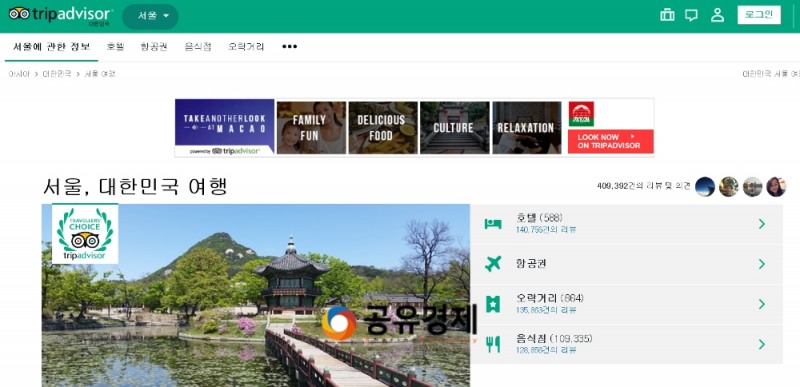Open the 항공권 tab

tap(154, 46)
